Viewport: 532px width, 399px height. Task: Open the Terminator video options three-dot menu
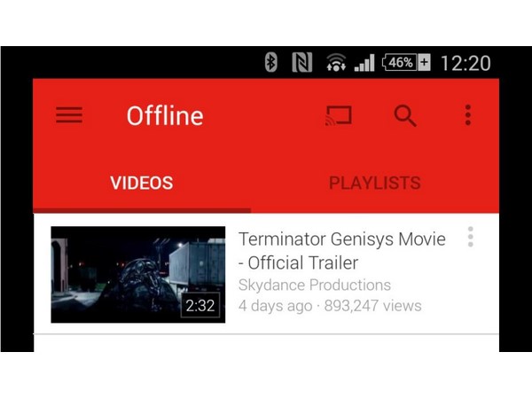470,237
